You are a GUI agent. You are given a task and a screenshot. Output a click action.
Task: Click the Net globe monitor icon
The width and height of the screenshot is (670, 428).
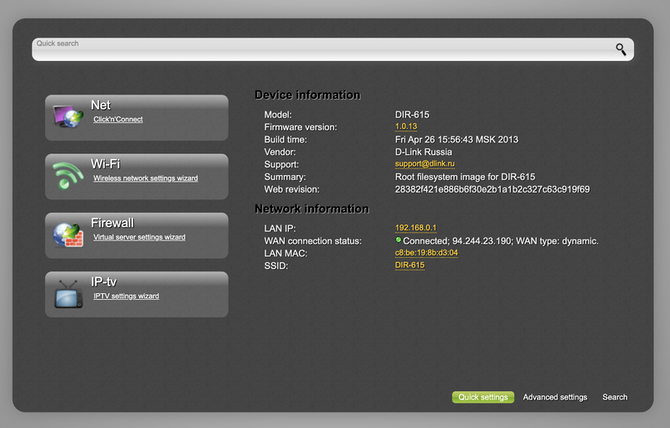68,117
